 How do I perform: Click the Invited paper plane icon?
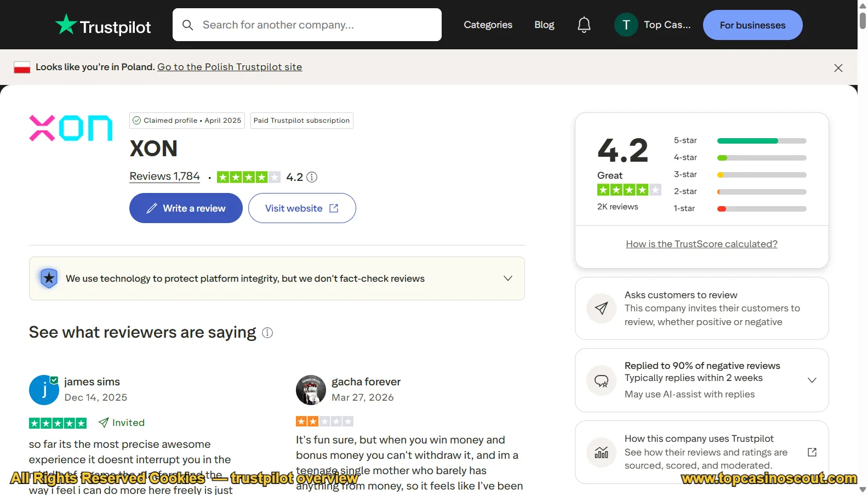tap(104, 423)
